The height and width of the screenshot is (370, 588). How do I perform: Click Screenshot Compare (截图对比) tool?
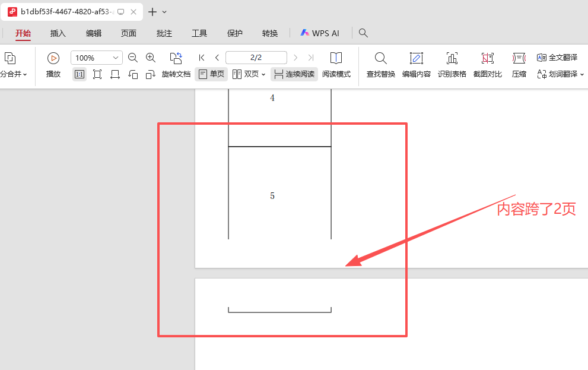click(x=488, y=65)
